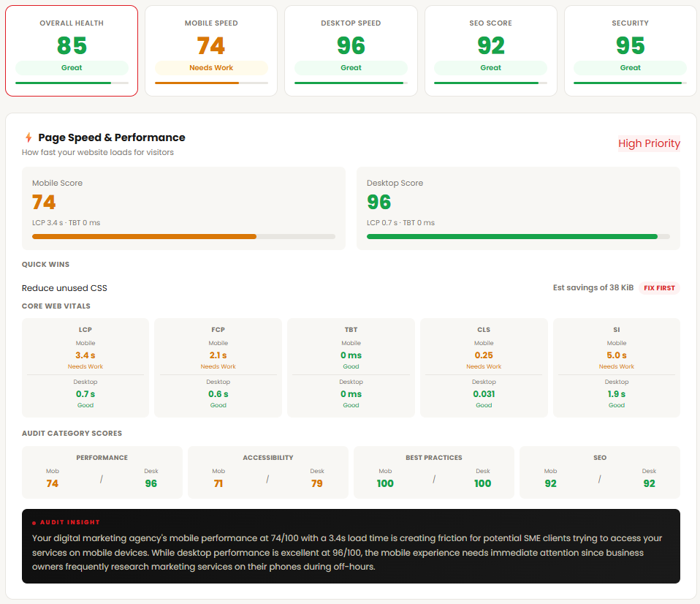Viewport: 700px width, 604px height.
Task: Click the Desktop Score LCP 0.7 s · TBT 0 ms line
Action: [x=400, y=222]
